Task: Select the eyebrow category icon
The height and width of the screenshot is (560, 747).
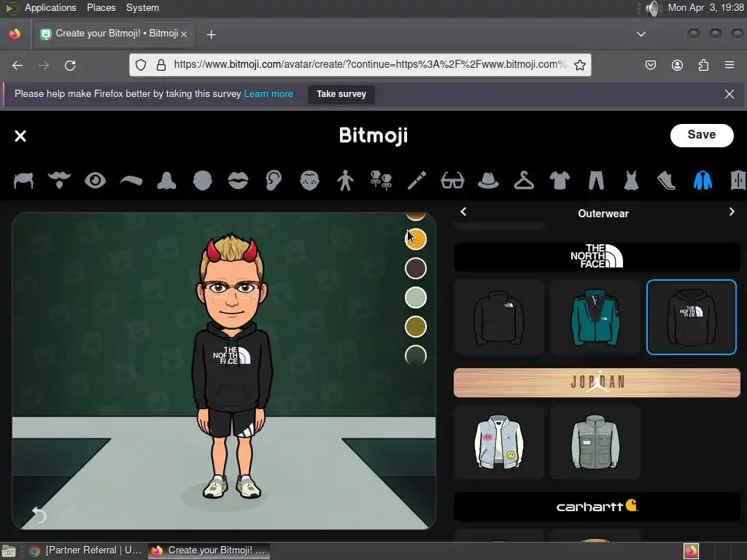Action: pyautogui.click(x=131, y=181)
